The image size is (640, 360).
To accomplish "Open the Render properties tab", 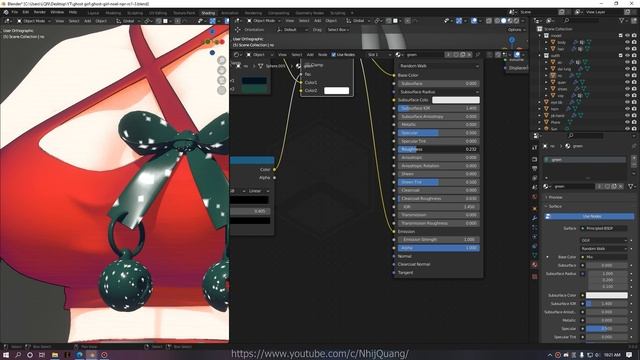I will [535, 159].
